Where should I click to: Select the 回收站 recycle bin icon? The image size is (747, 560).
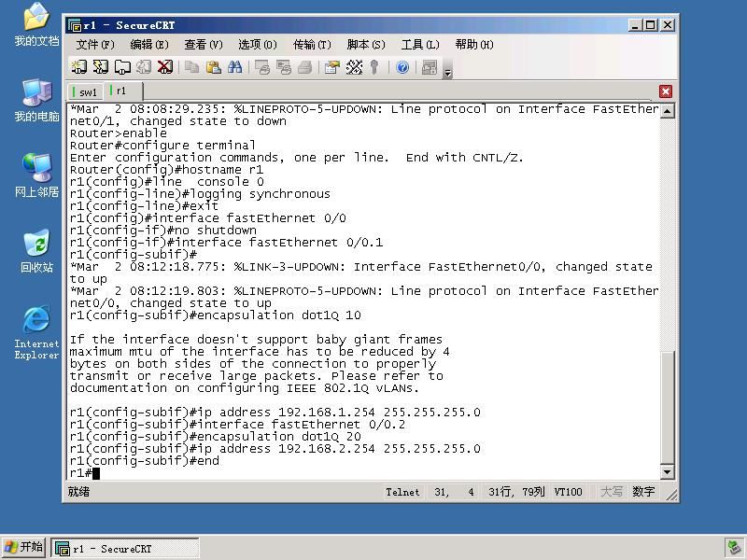pyautogui.click(x=36, y=251)
